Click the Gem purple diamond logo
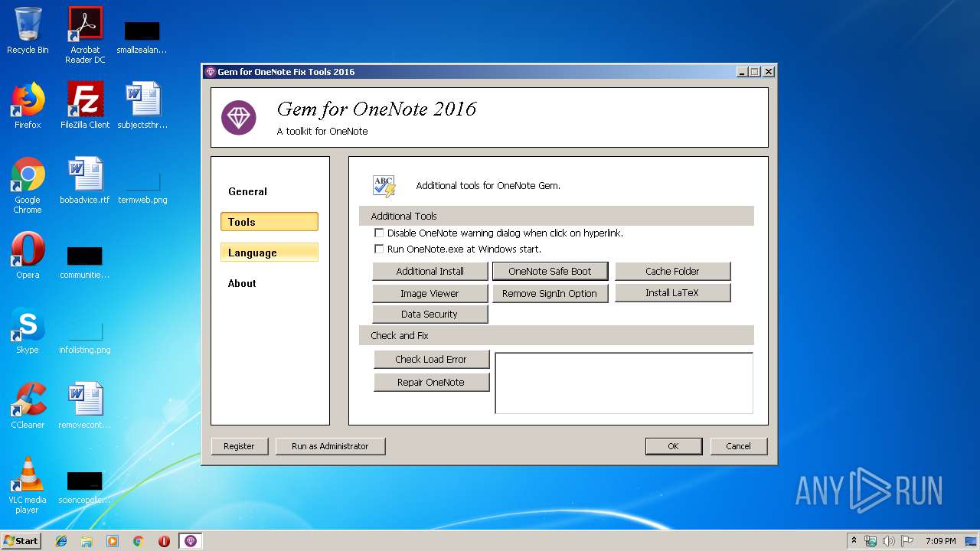Screen dimensions: 980x551 tap(239, 118)
